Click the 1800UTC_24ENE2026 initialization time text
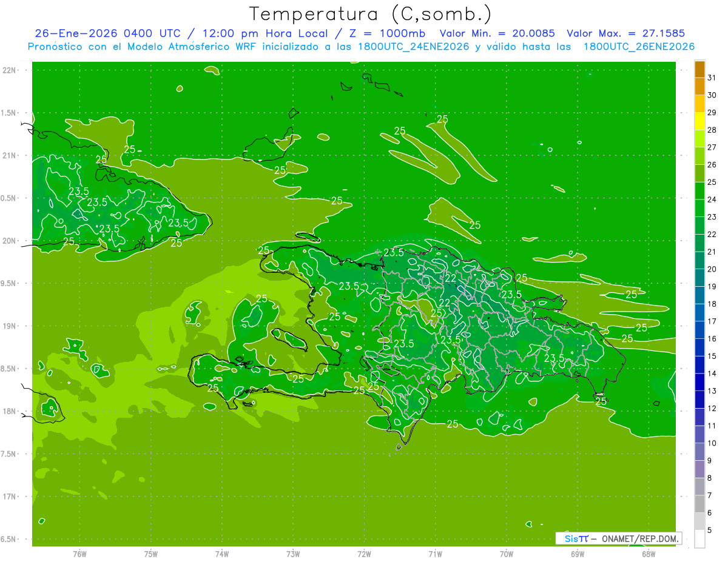The height and width of the screenshot is (562, 728). click(414, 47)
